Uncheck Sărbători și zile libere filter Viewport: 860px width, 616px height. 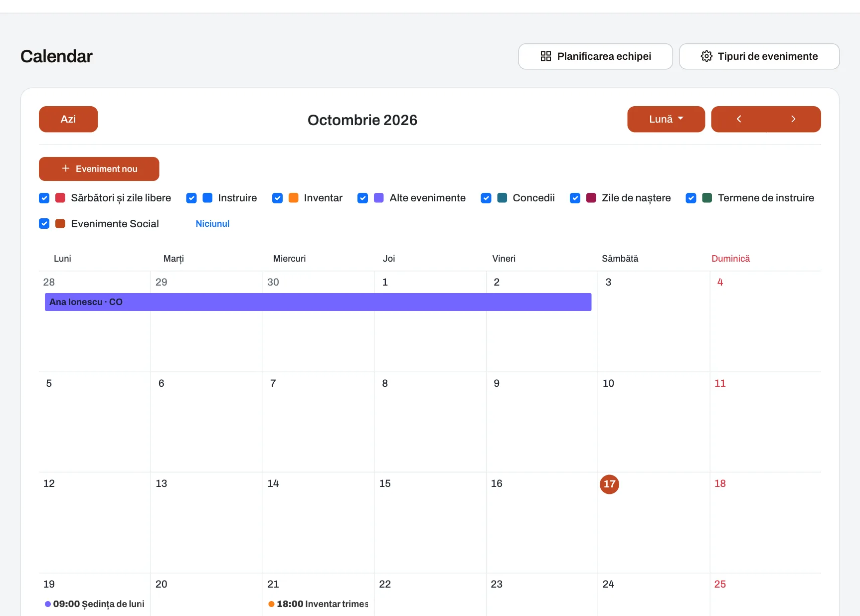(44, 198)
